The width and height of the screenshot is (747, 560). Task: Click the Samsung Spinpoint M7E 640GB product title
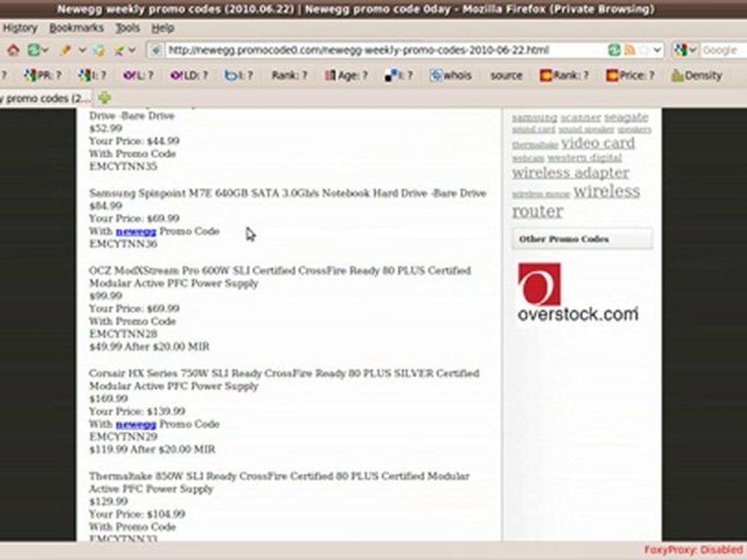tap(287, 193)
